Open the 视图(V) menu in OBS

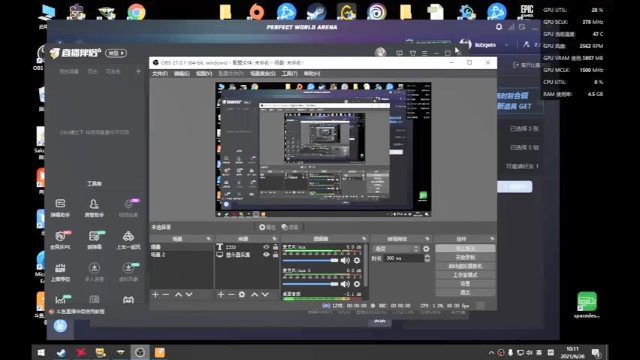click(204, 73)
